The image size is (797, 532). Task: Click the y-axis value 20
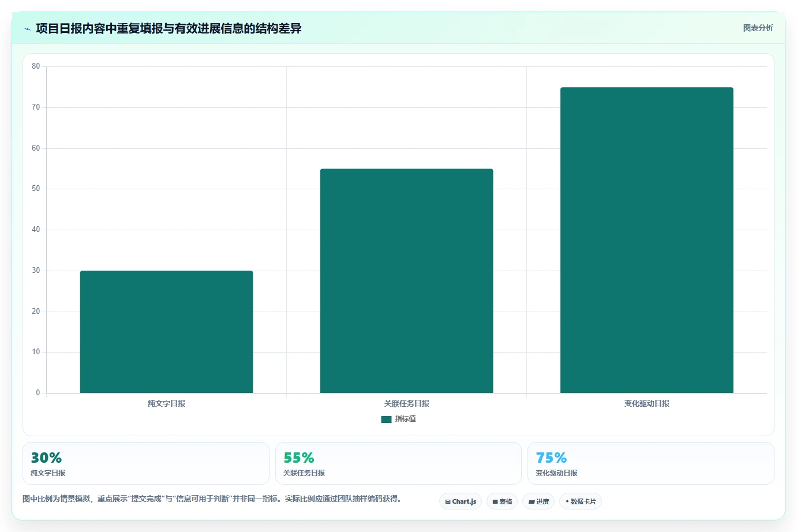pos(36,312)
